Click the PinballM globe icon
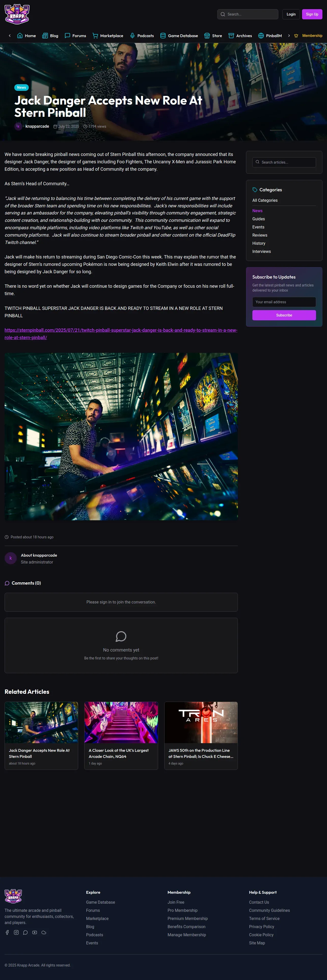Image resolution: width=327 pixels, height=980 pixels. click(261, 36)
